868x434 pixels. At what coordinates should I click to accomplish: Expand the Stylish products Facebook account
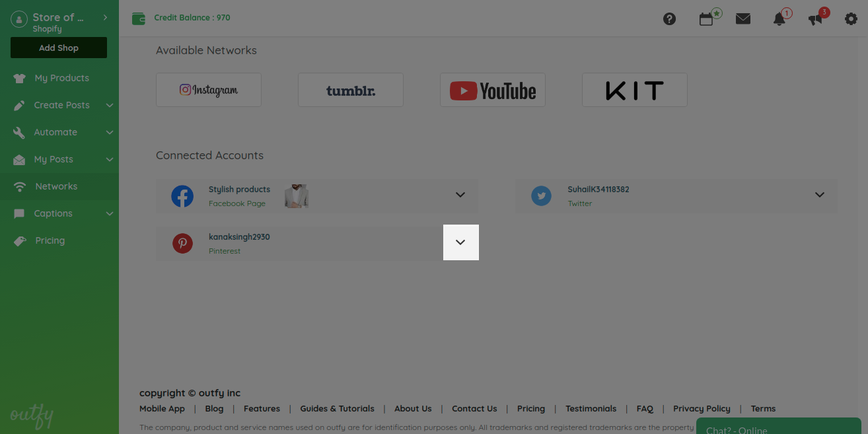tap(460, 195)
